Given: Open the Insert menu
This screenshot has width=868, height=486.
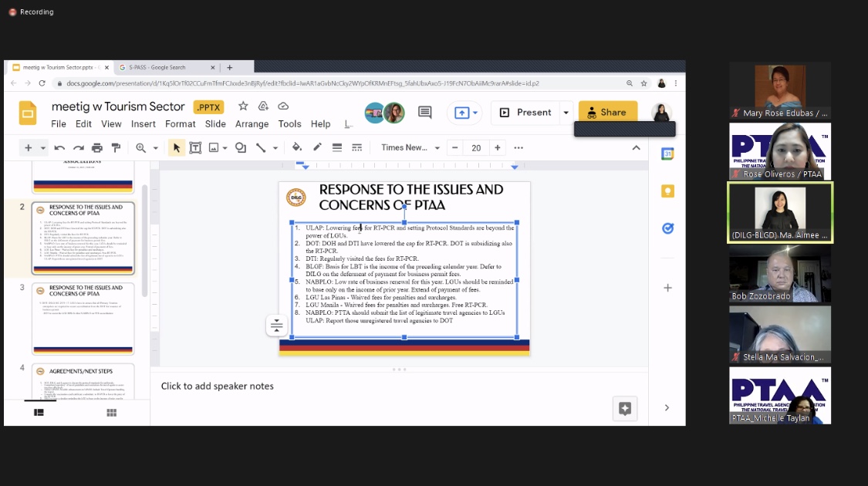Looking at the screenshot, I should [144, 124].
